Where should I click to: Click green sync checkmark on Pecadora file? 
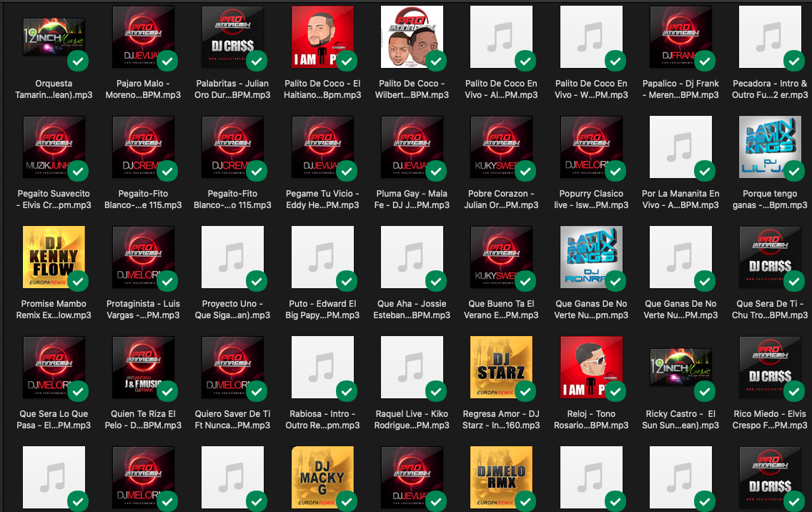[x=793, y=61]
